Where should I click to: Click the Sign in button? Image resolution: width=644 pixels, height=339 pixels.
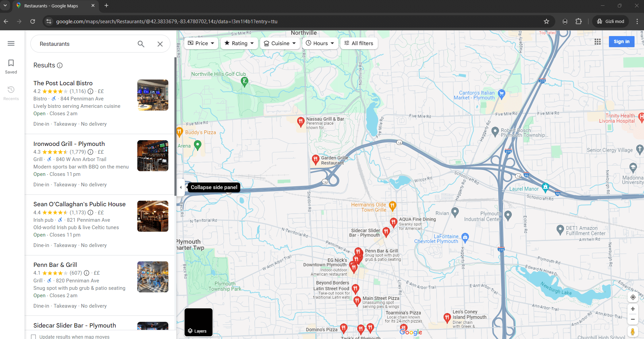(x=621, y=41)
